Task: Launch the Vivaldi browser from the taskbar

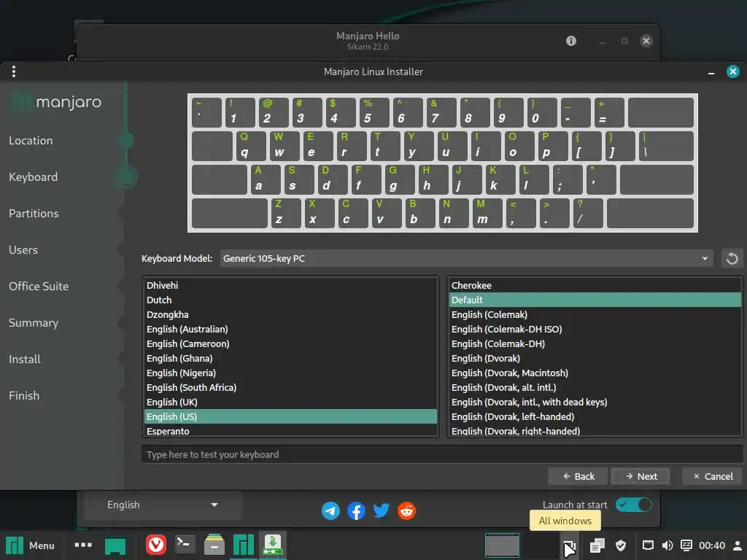Action: (x=156, y=545)
